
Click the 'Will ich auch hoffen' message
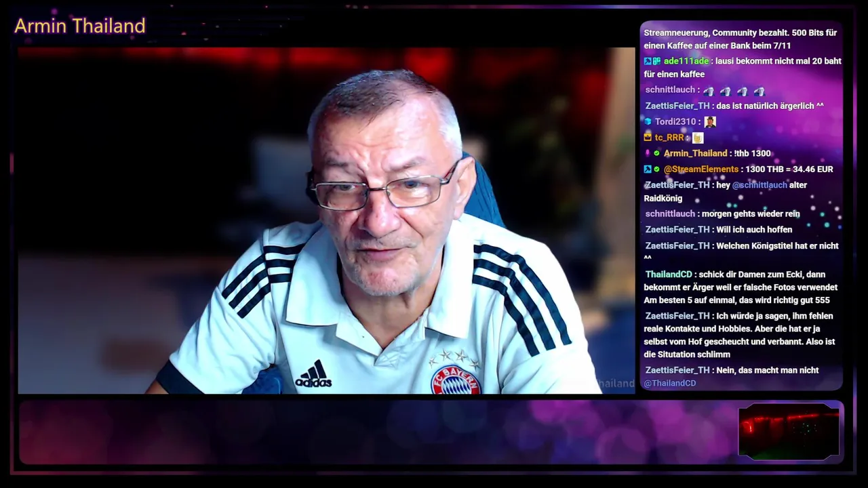tap(753, 230)
